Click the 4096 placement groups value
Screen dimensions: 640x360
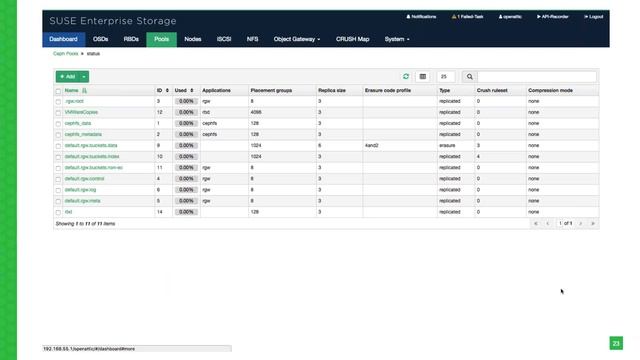pos(256,112)
